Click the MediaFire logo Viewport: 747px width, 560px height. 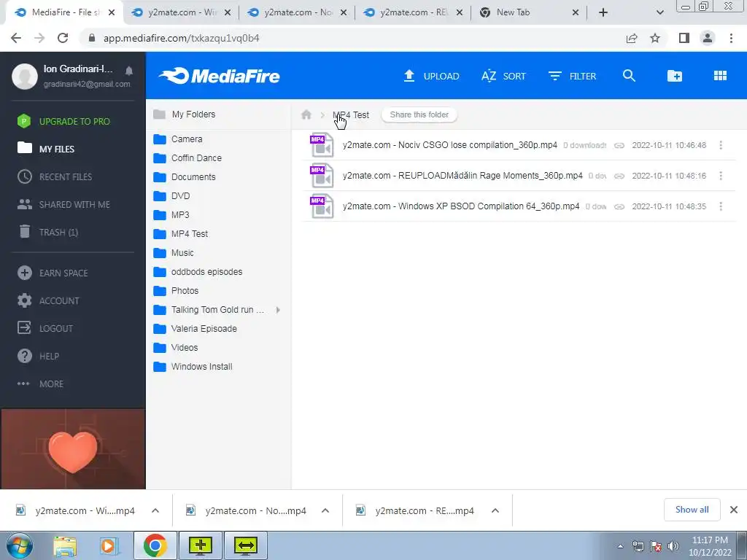(x=219, y=76)
